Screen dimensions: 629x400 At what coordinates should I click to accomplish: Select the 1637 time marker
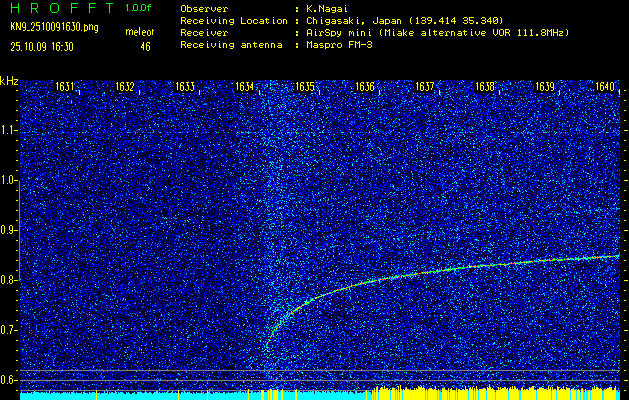point(425,87)
